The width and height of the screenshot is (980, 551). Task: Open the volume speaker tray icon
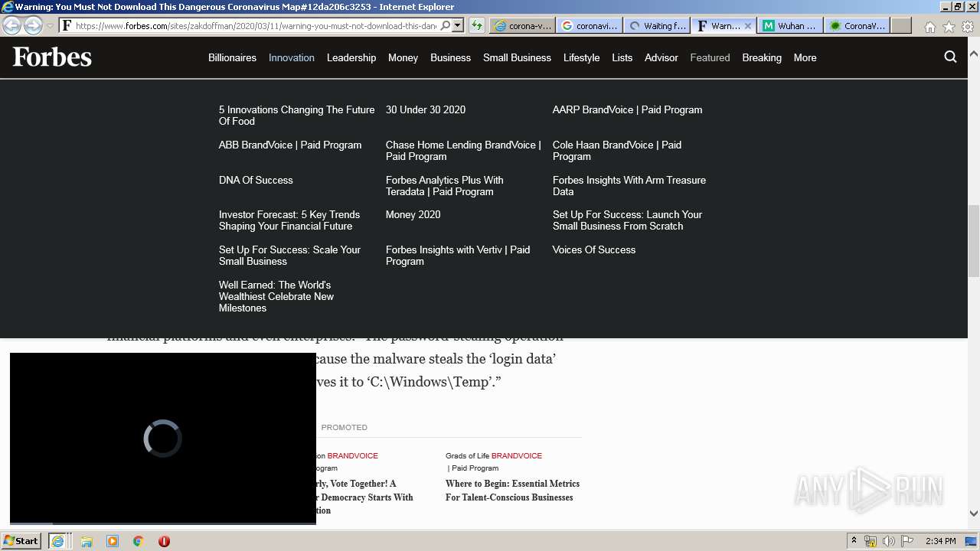coord(889,541)
